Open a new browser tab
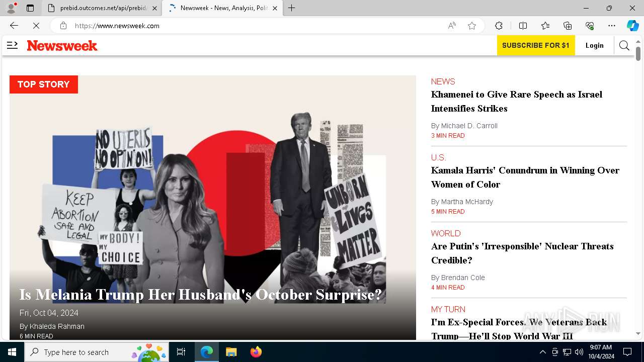Viewport: 644px width, 362px height. coord(292,8)
